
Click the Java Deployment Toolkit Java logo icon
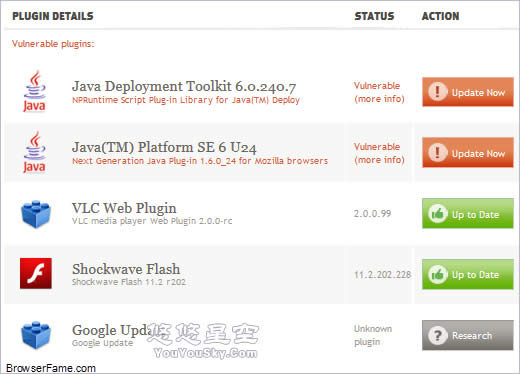(35, 91)
